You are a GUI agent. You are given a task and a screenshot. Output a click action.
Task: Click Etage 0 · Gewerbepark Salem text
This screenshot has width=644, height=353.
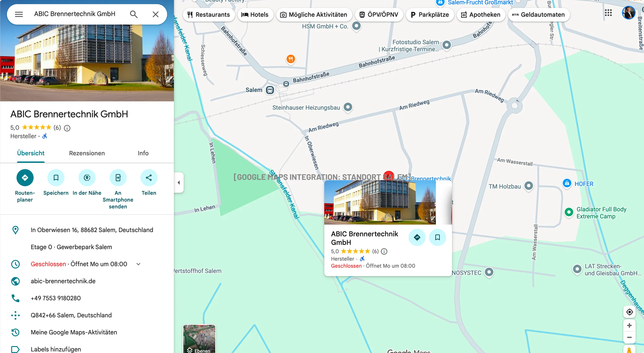pos(71,247)
